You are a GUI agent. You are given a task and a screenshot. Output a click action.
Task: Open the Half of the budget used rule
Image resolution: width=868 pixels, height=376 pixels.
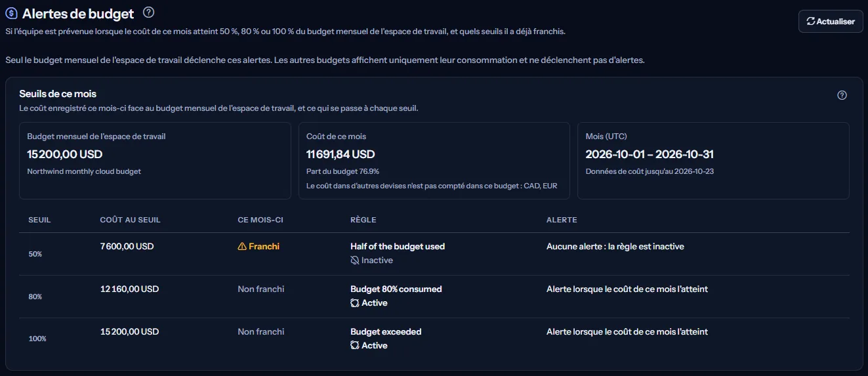coord(398,247)
